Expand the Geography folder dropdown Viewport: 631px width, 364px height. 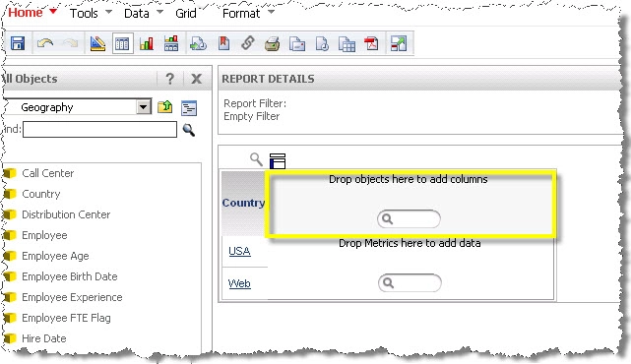(144, 107)
